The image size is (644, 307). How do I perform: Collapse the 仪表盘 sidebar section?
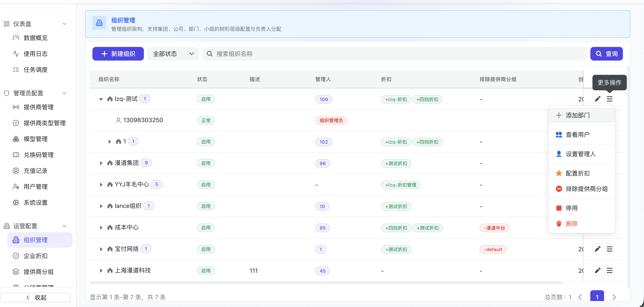tap(64, 24)
